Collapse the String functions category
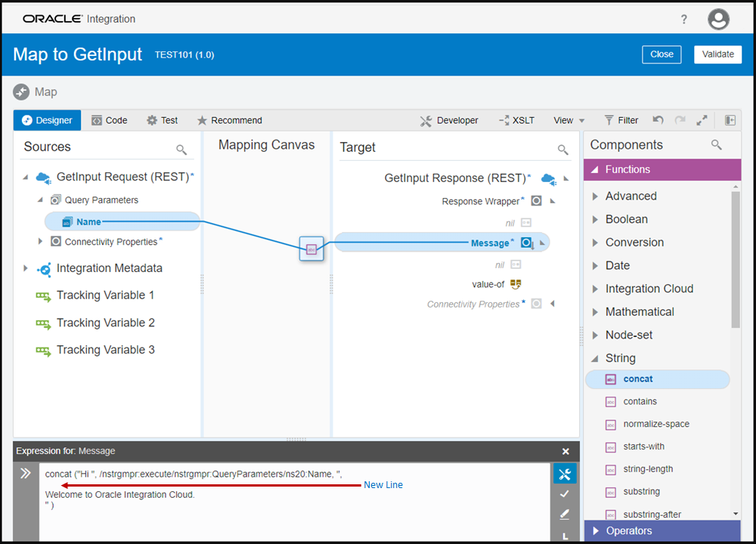Image resolution: width=756 pixels, height=544 pixels. point(595,358)
